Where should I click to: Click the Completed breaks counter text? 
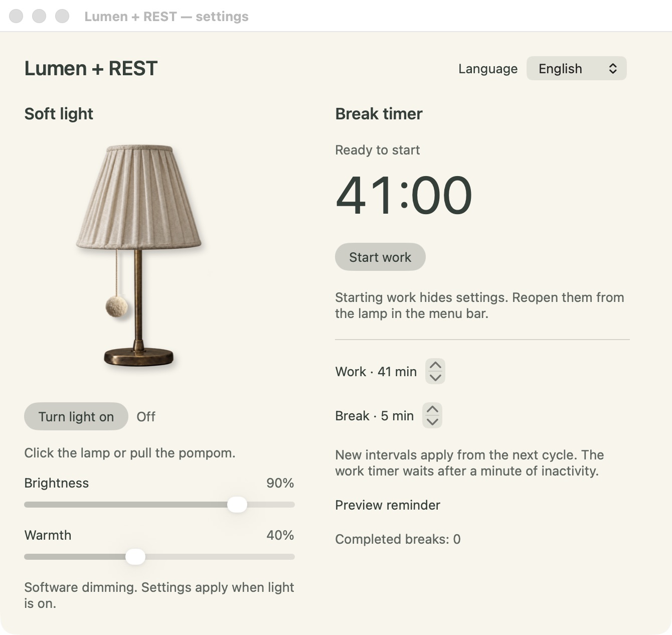point(398,539)
